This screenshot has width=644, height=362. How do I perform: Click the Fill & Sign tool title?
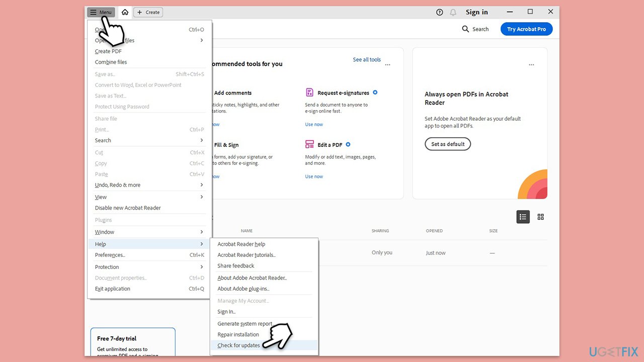tap(226, 145)
